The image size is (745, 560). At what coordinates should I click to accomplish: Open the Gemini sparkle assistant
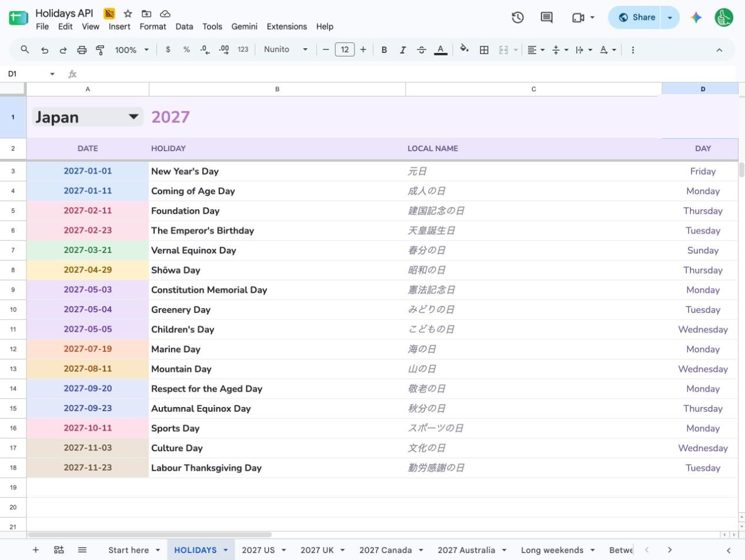click(696, 18)
